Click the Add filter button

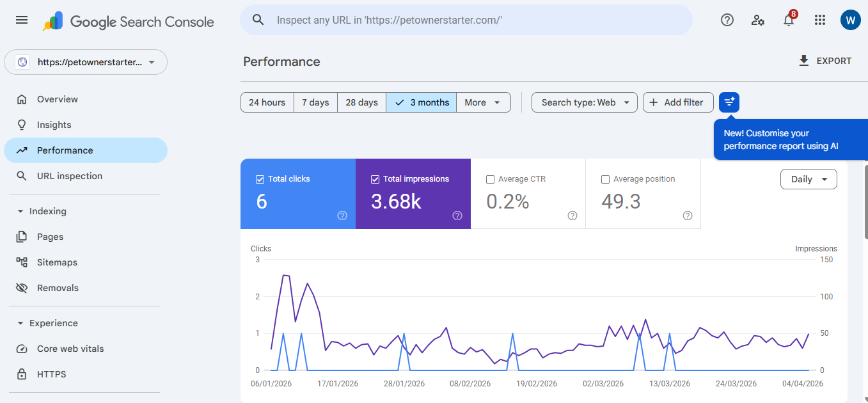[677, 102]
